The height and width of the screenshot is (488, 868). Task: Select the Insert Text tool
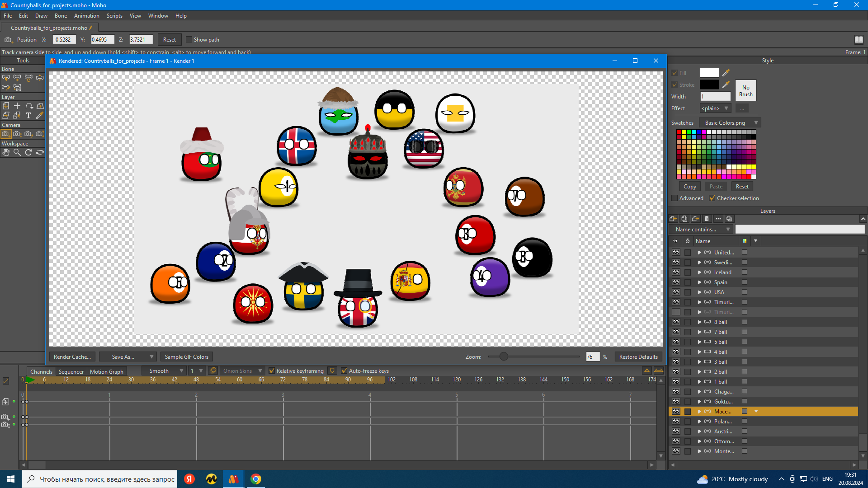[x=28, y=115]
